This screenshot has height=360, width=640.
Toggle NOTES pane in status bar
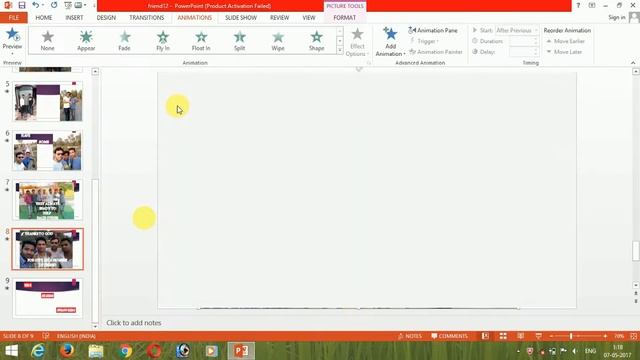pos(409,336)
